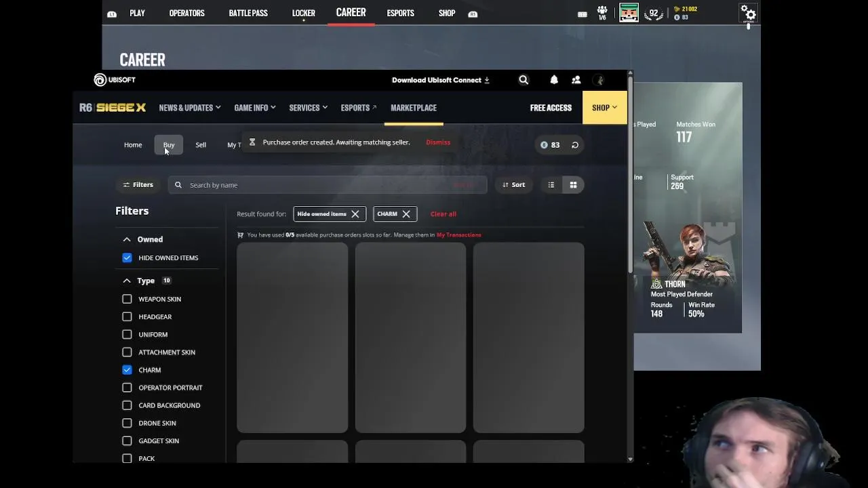Open in-game Play menu
This screenshot has height=488, width=868.
138,14
